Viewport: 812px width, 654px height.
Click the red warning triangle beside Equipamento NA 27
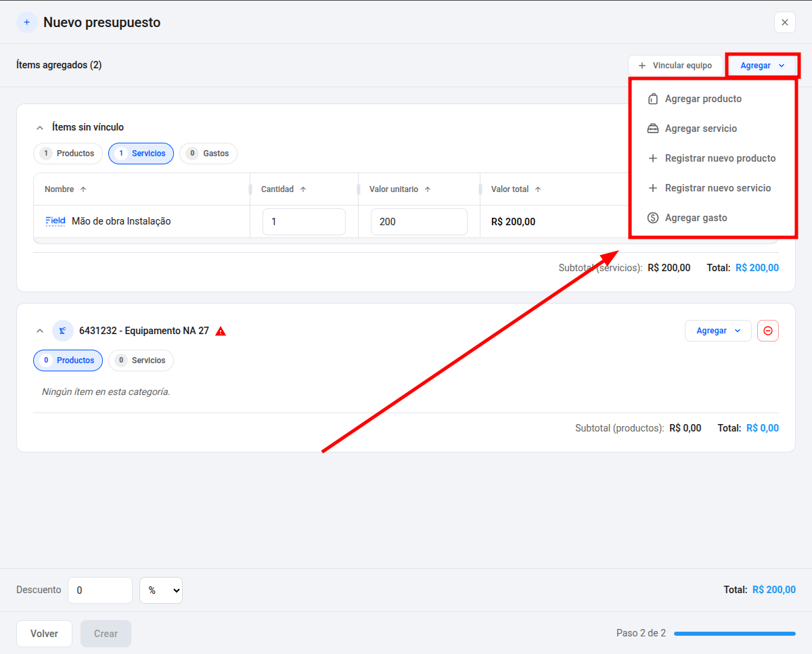[221, 331]
